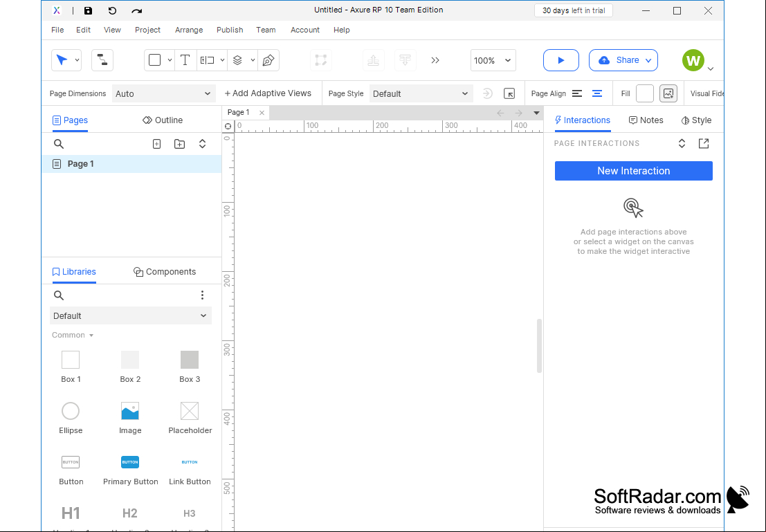Screen dimensions: 766x532
Task: Click the New Interaction button
Action: click(634, 171)
